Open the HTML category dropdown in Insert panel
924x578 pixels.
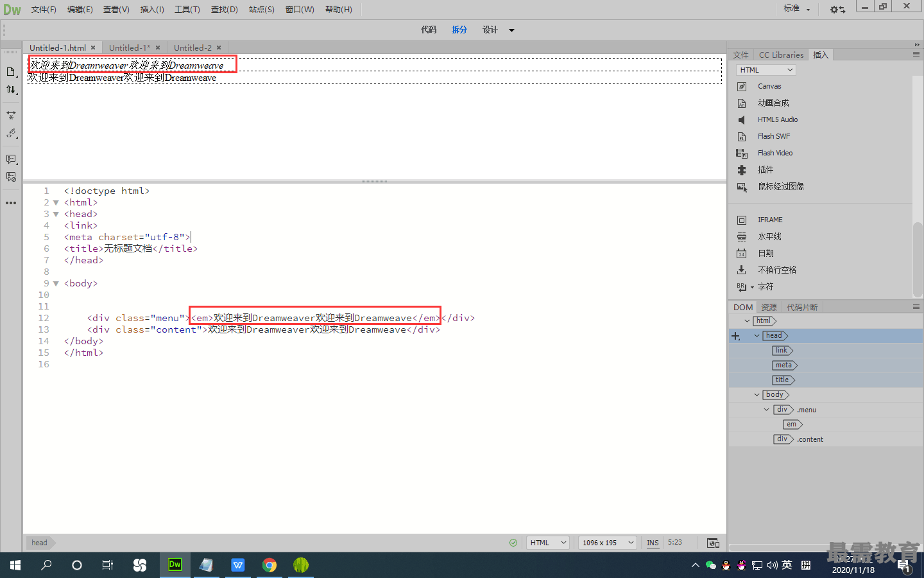766,70
